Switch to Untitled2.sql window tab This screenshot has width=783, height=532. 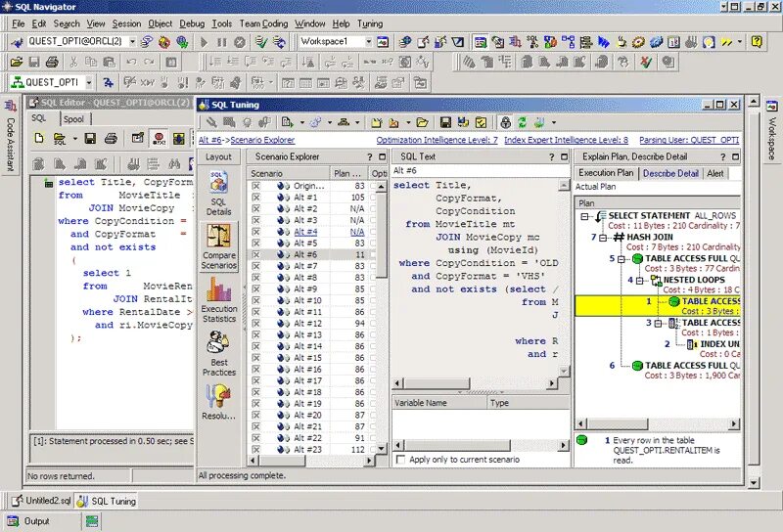coord(41,501)
